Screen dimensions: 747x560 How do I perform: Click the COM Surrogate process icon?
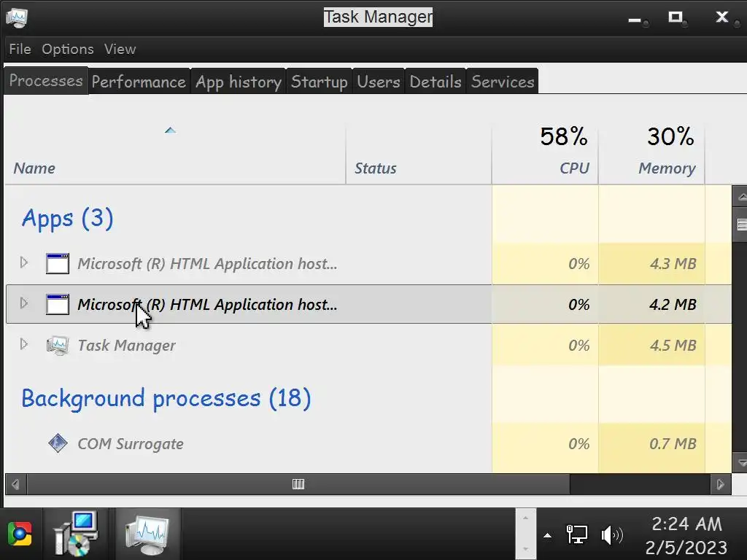(x=58, y=443)
